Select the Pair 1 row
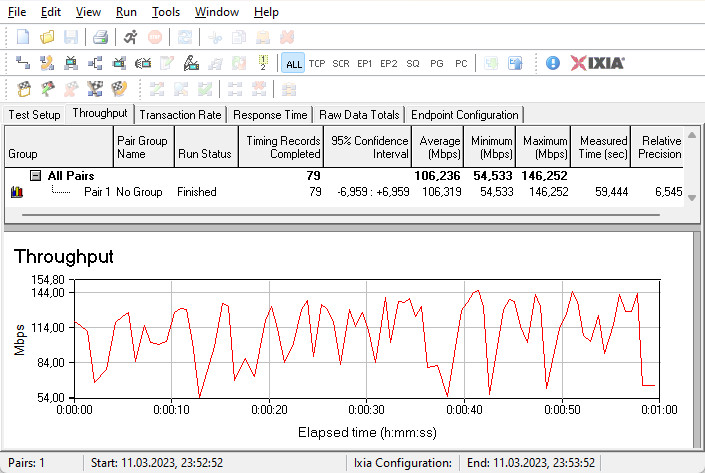This screenshot has width=705, height=473. click(344, 192)
